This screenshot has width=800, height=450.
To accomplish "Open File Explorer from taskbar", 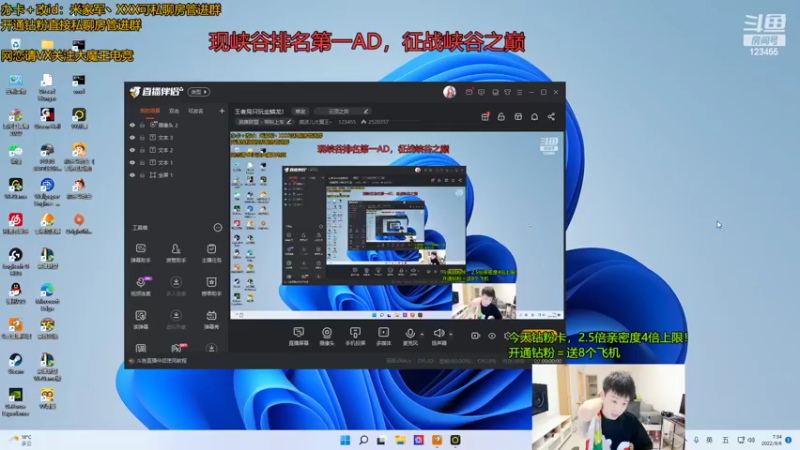I will coord(400,440).
